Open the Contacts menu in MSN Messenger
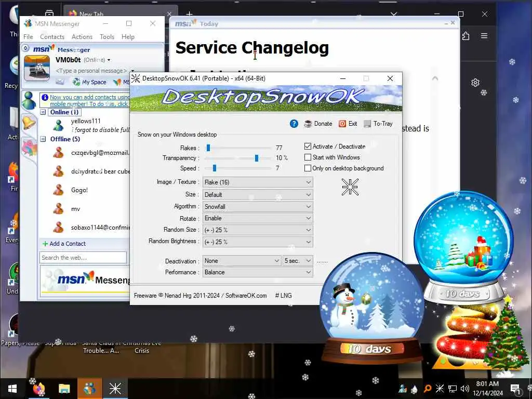 coord(52,37)
